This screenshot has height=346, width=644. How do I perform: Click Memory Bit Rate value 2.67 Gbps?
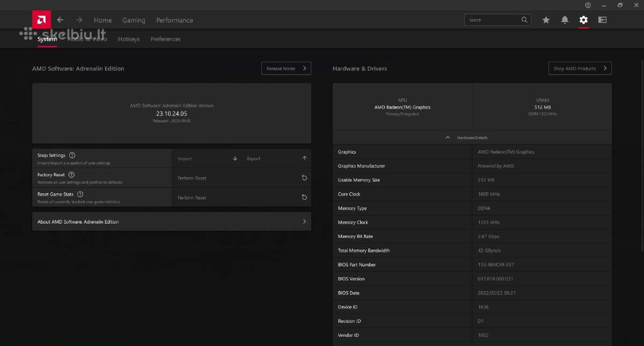click(488, 236)
